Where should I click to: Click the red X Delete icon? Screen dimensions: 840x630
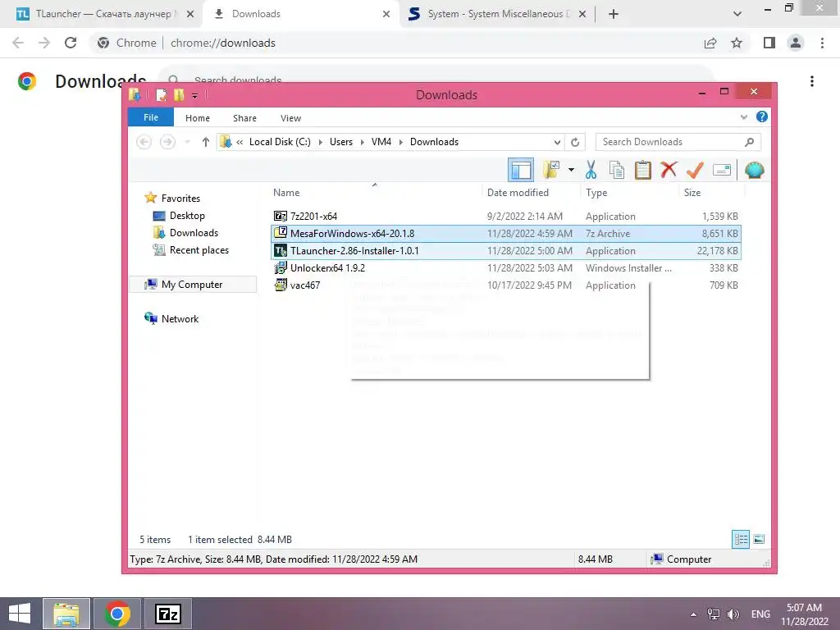669,170
